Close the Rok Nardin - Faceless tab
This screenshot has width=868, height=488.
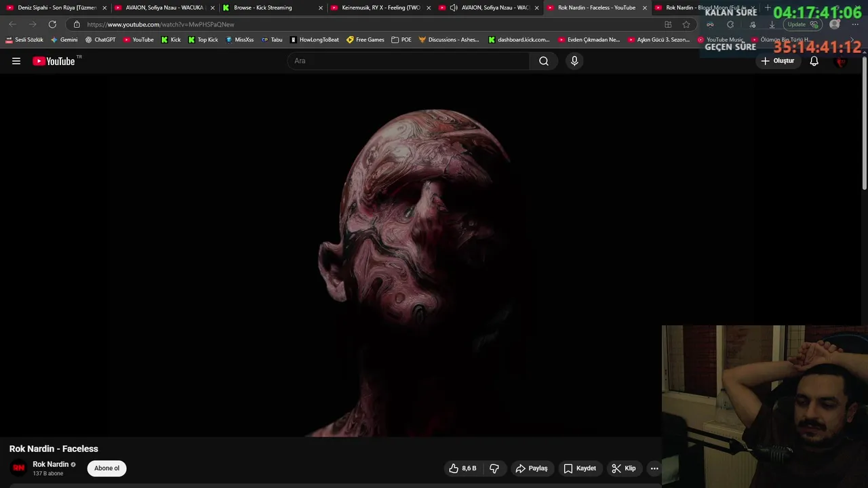click(645, 8)
